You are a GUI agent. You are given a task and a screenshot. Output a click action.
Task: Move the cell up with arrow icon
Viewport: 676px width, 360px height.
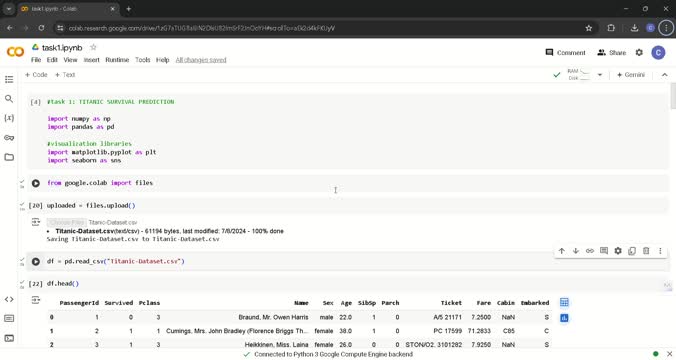point(561,251)
